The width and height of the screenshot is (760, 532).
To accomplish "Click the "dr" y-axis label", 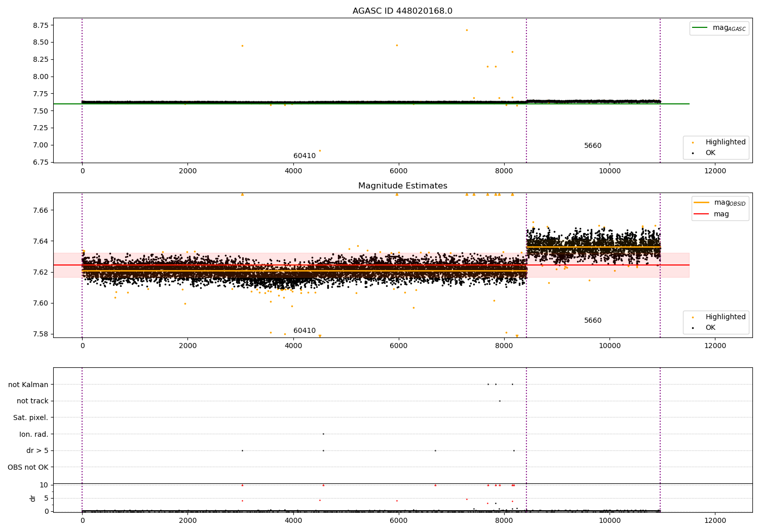I will [33, 498].
